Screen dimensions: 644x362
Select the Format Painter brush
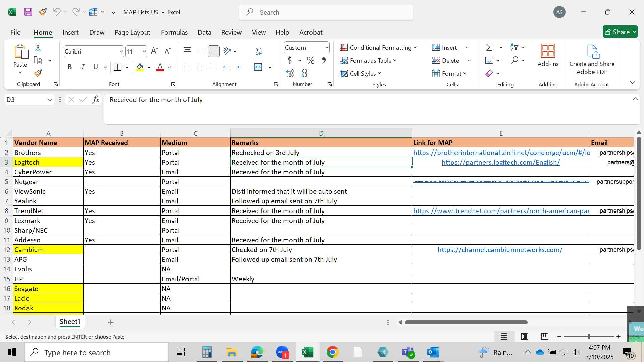pos(38,73)
